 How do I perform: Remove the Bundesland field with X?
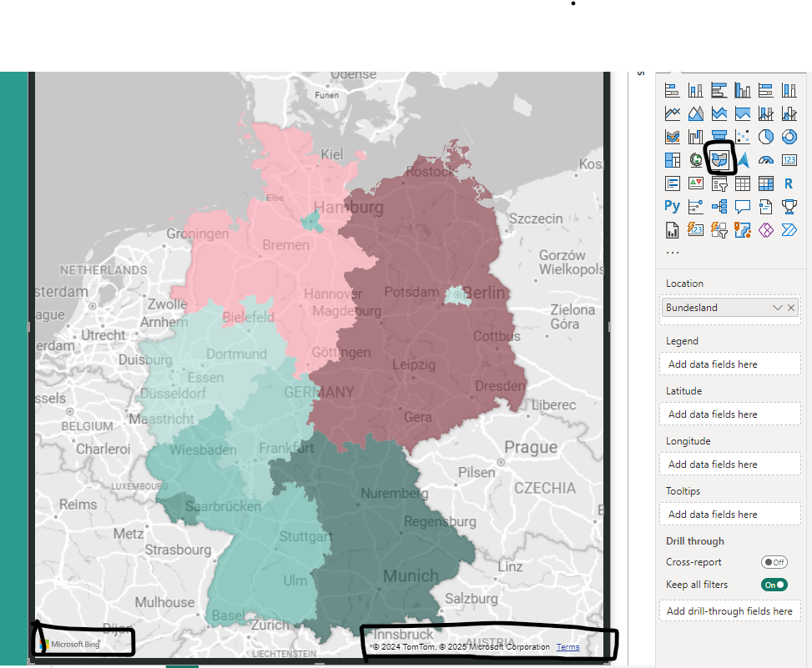pos(791,308)
